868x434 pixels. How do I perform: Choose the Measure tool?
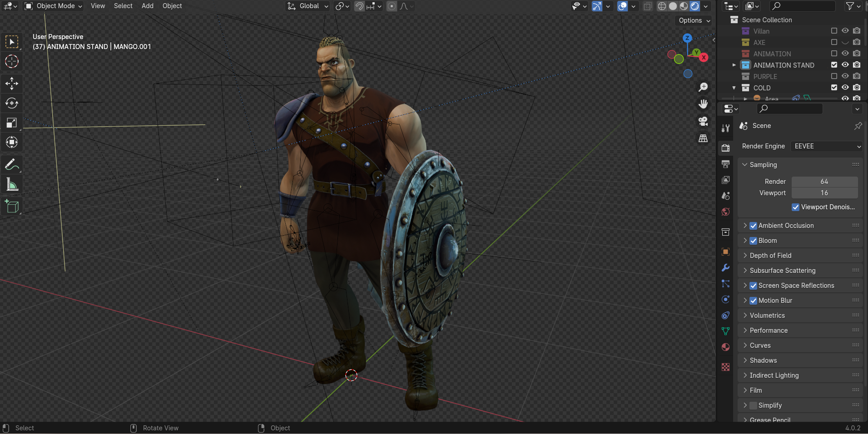(12, 184)
